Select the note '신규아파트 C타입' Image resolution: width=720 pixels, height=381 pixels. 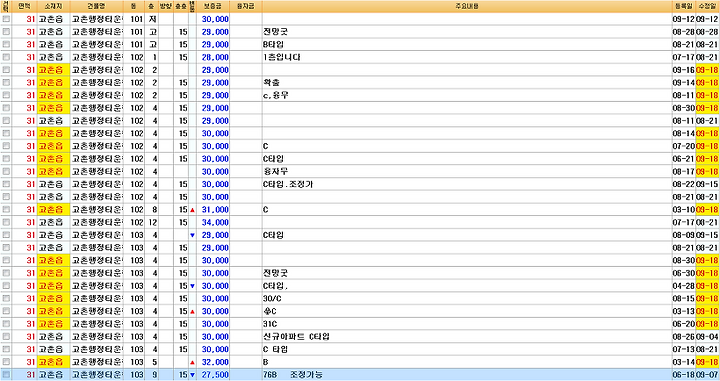click(x=296, y=336)
